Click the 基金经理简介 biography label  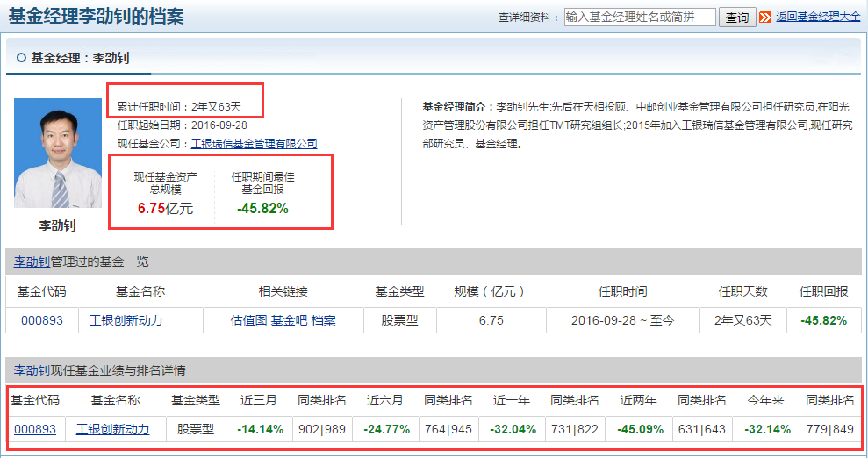(458, 107)
